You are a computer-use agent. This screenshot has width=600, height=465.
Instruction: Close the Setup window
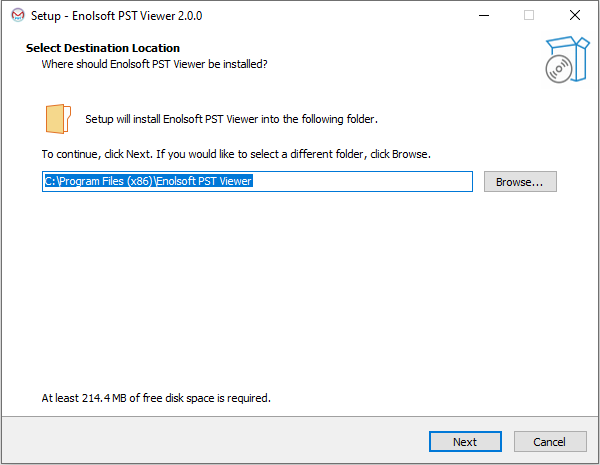click(574, 16)
